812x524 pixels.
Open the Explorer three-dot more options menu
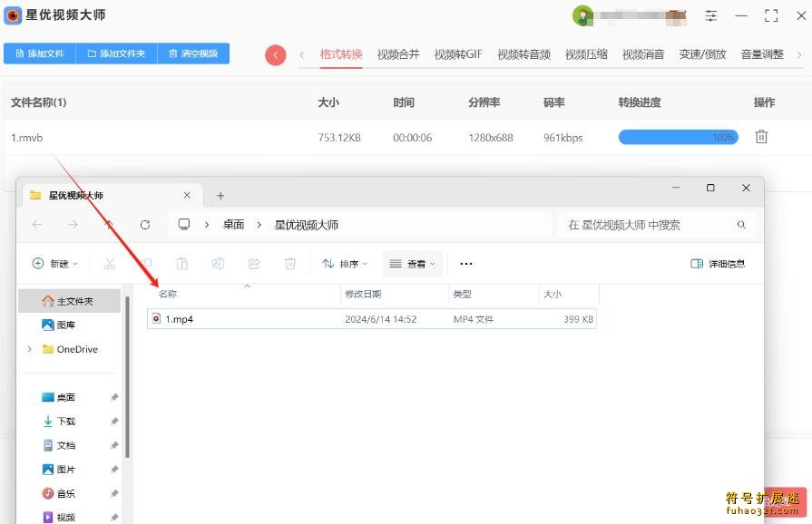(466, 264)
